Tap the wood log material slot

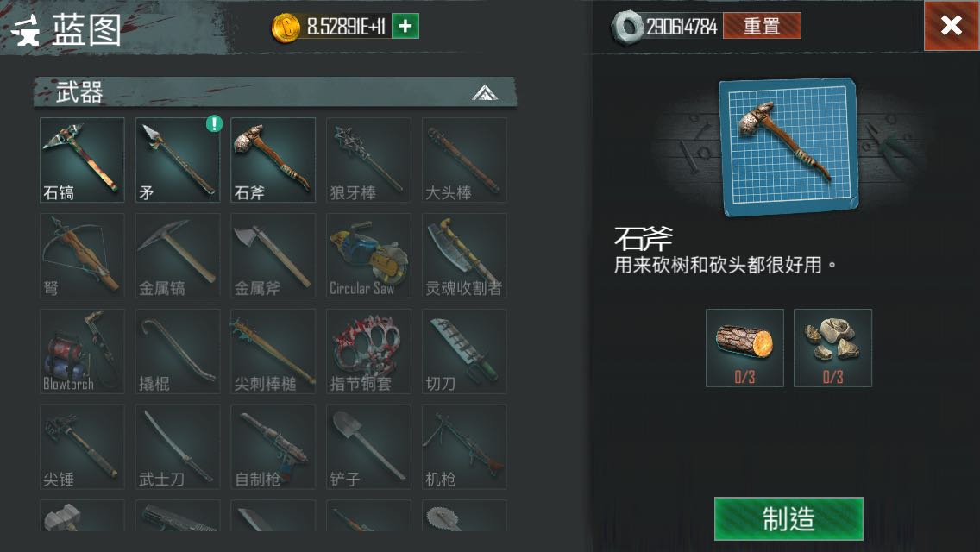[744, 348]
